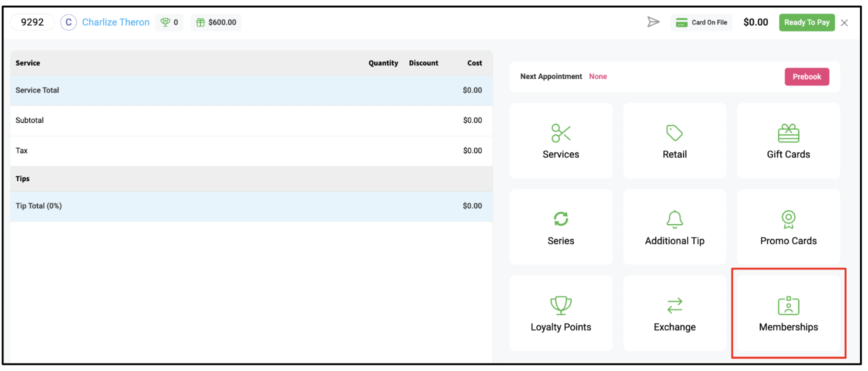Click the Ready To Pay button
The height and width of the screenshot is (371, 868).
pos(806,22)
